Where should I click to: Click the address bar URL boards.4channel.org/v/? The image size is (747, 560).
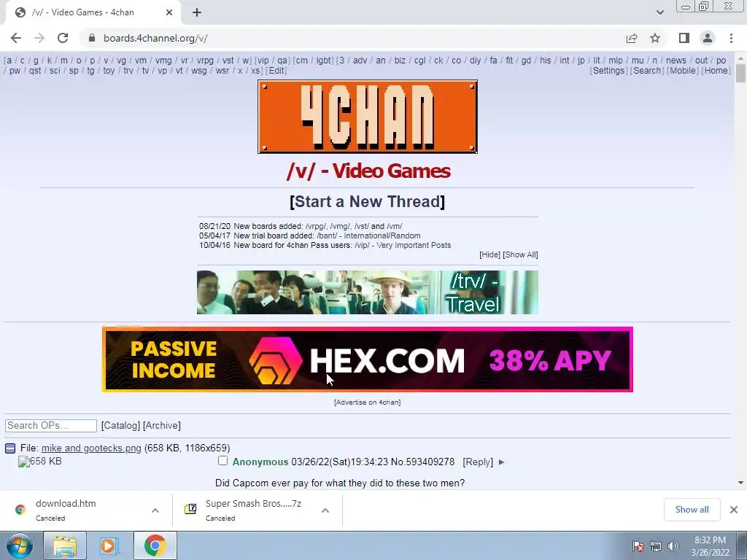click(x=155, y=38)
